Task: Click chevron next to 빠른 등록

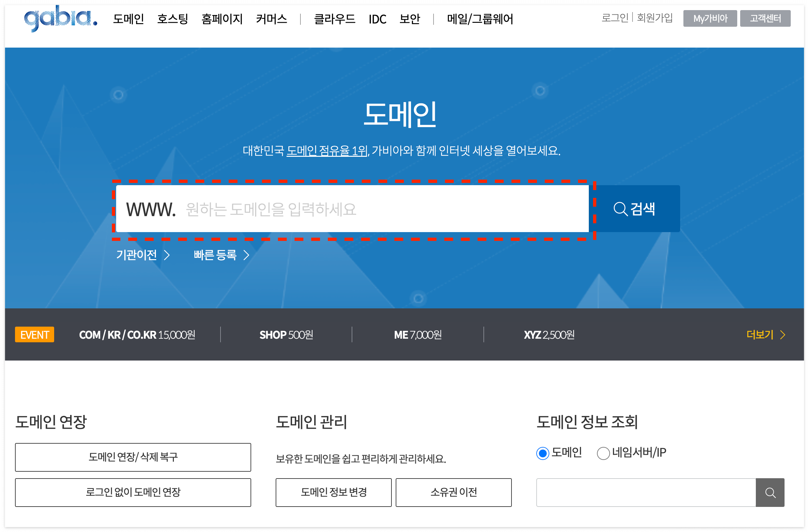Action: click(246, 255)
